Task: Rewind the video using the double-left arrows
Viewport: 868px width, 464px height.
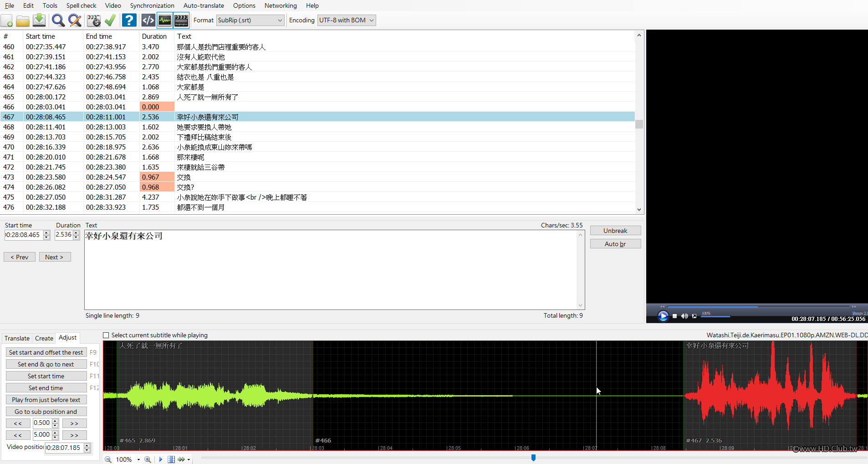Action: pos(663,307)
